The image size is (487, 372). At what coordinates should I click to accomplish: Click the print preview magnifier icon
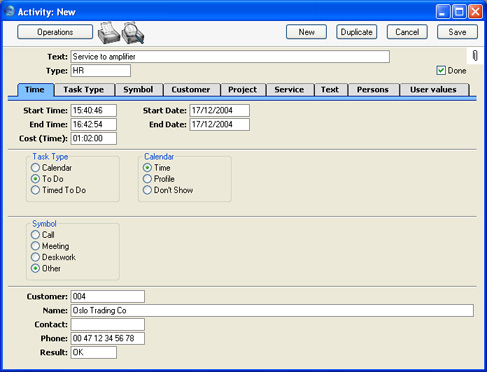click(x=133, y=33)
